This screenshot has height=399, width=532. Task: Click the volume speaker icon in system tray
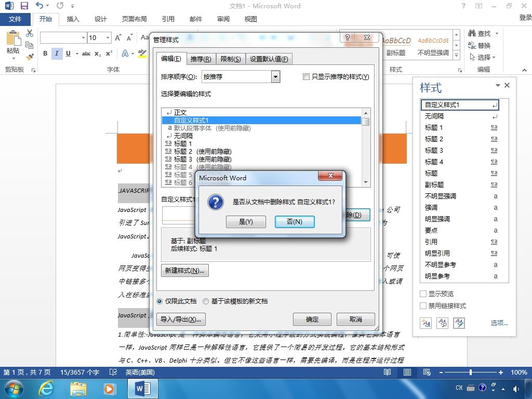point(516,389)
